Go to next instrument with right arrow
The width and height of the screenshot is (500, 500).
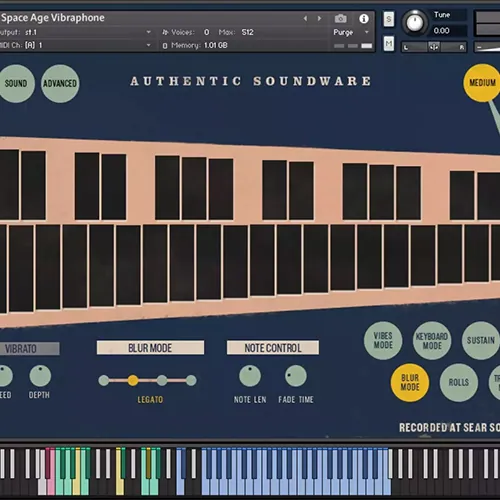pyautogui.click(x=319, y=19)
